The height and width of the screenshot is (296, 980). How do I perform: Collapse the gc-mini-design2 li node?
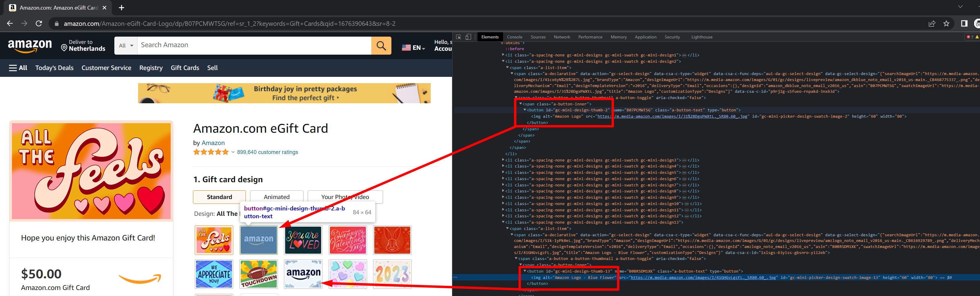503,61
